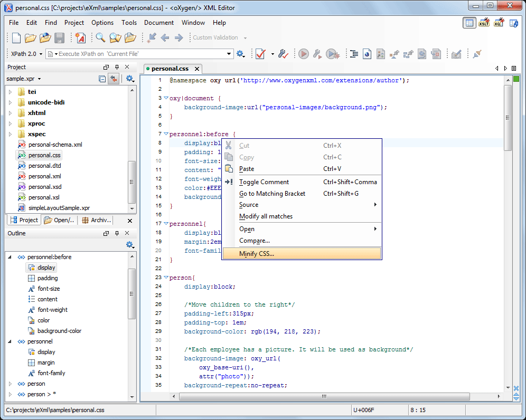Image resolution: width=526 pixels, height=420 pixels.
Task: Click the green validation status square
Action: coord(516,79)
